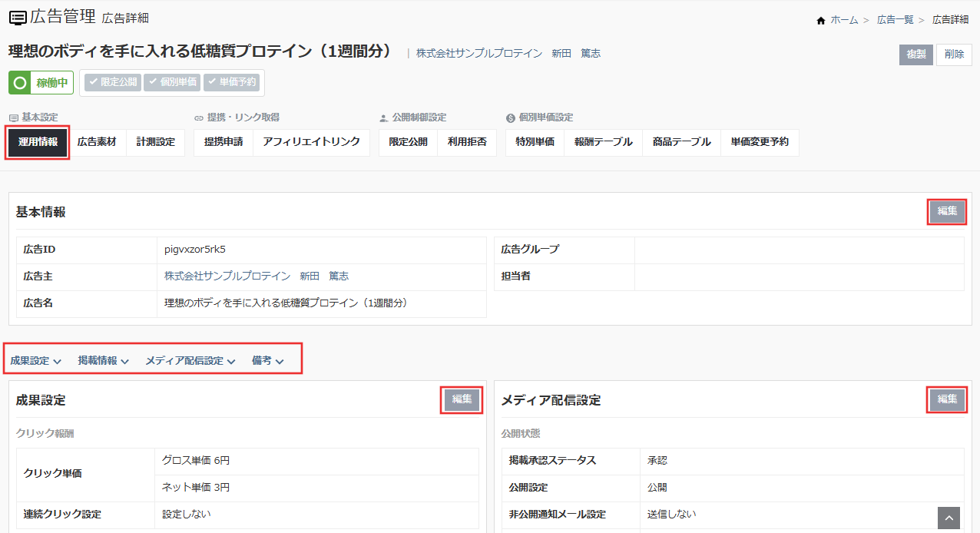This screenshot has width=980, height=533.
Task: Open the 限定公開 tab under 公開制御設定
Action: tap(409, 142)
